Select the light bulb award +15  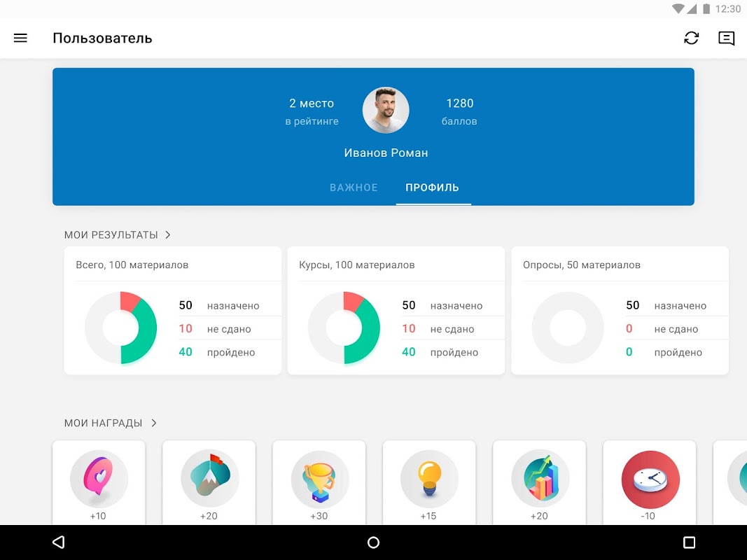click(x=429, y=482)
